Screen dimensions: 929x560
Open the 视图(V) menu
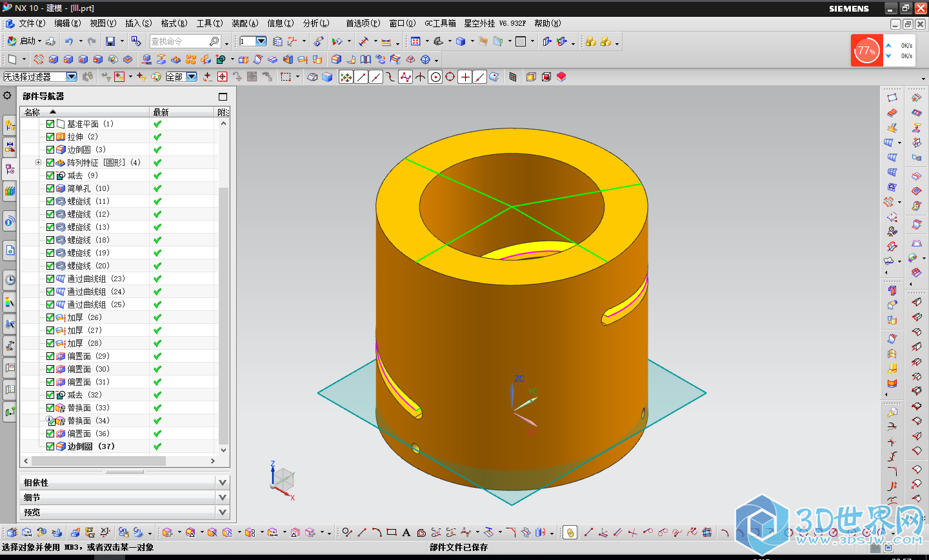tap(103, 23)
